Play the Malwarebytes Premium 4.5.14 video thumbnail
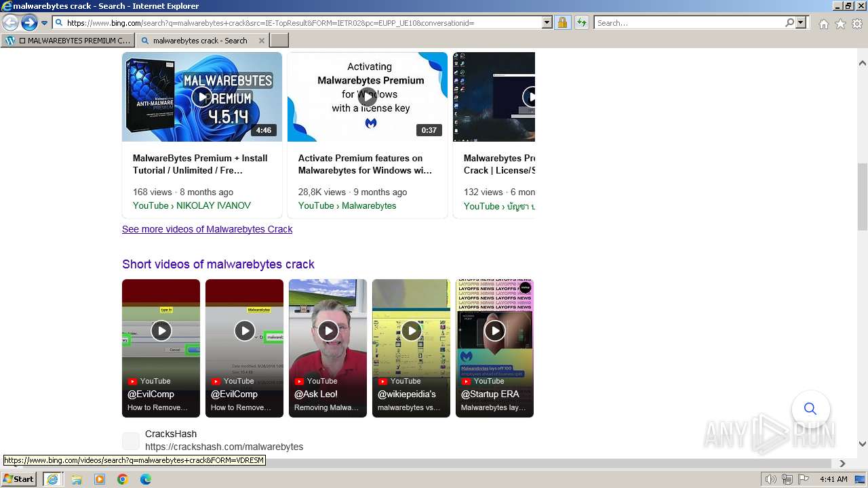The image size is (868, 488). coord(202,97)
